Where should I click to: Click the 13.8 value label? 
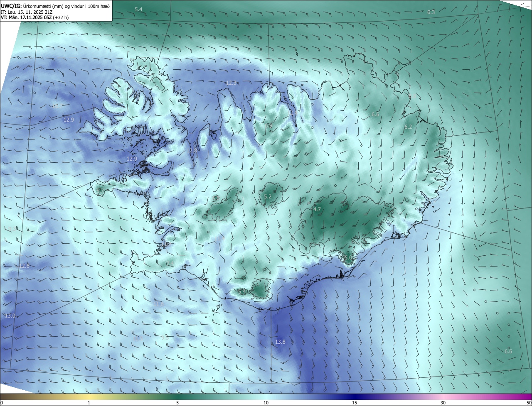280,342
